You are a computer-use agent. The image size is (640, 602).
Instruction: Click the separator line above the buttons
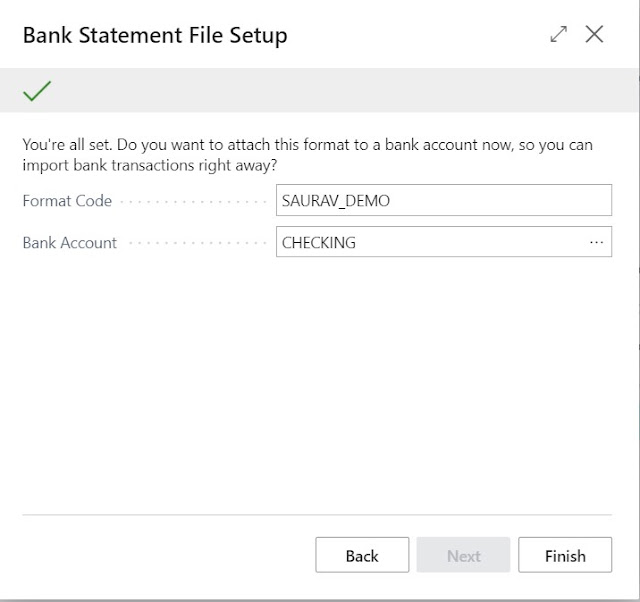(x=317, y=515)
